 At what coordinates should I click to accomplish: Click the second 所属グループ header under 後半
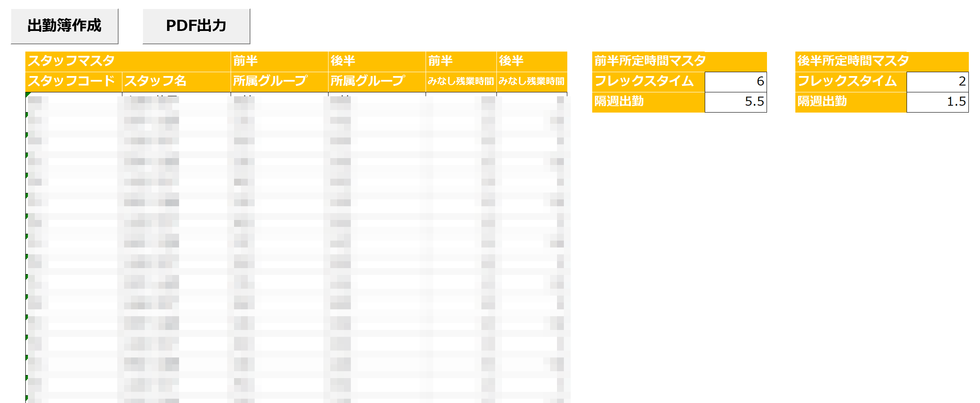(377, 82)
